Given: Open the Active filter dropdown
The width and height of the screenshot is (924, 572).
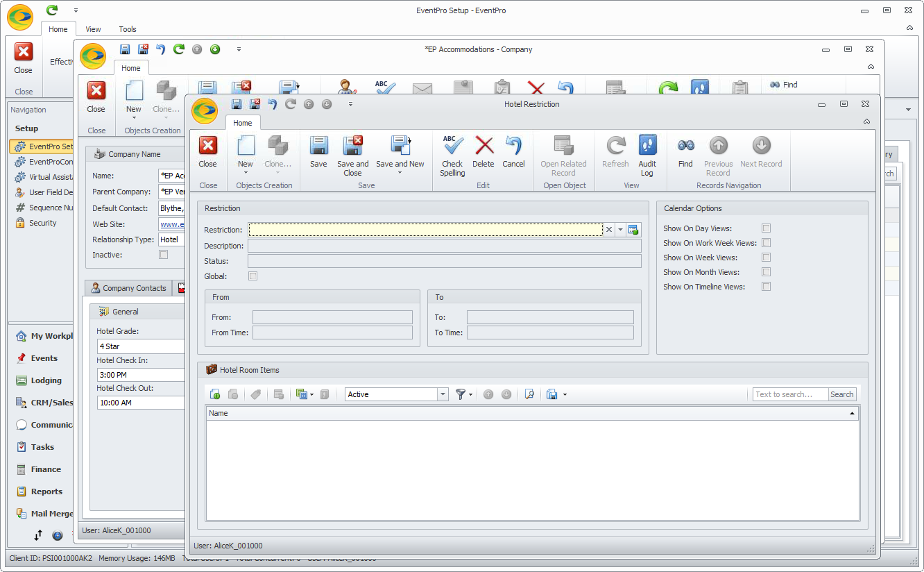Looking at the screenshot, I should tap(443, 394).
